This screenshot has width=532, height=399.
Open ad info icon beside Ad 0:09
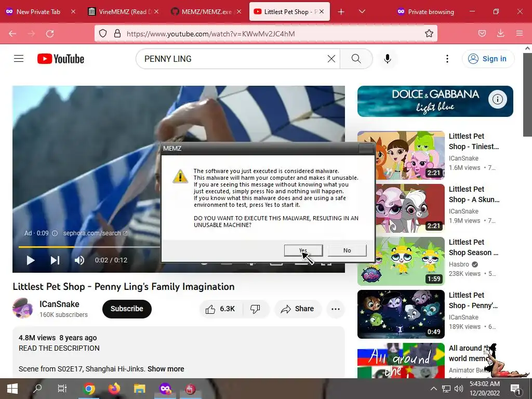[x=55, y=233]
